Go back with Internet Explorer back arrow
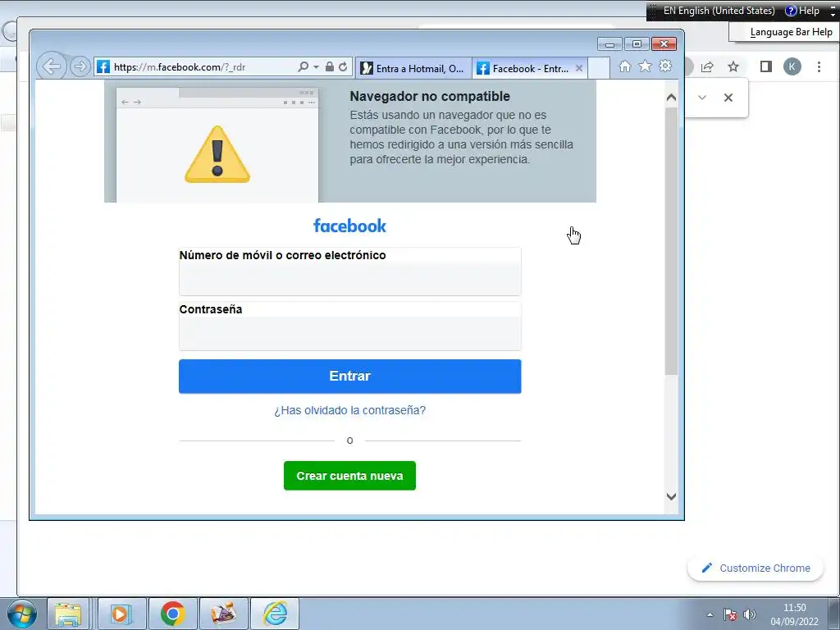 [52, 67]
